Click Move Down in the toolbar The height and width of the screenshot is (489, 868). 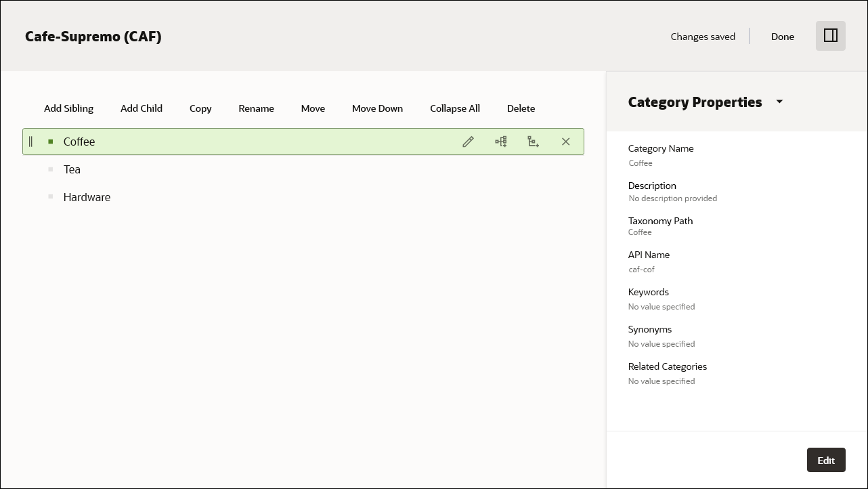click(377, 108)
